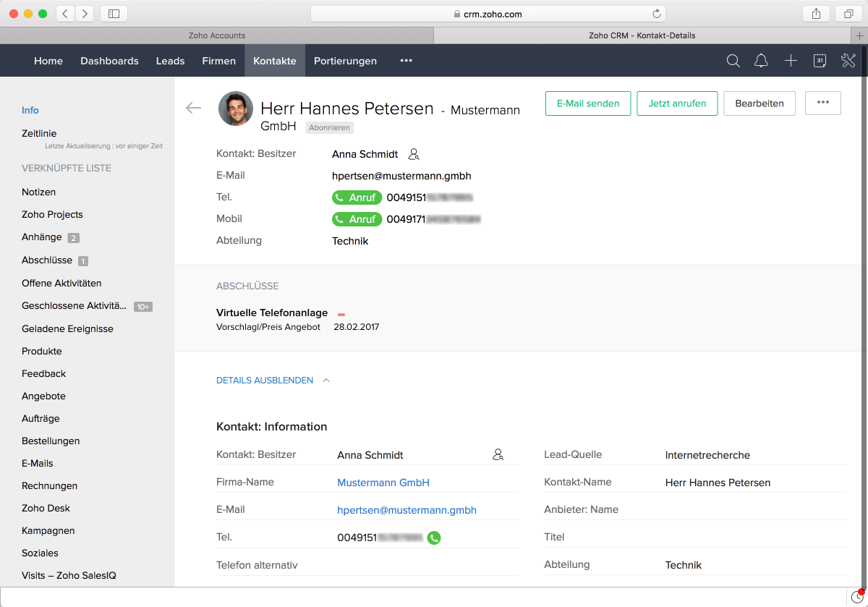The image size is (868, 607).
Task: Reload page using address bar refresh icon
Action: (657, 14)
